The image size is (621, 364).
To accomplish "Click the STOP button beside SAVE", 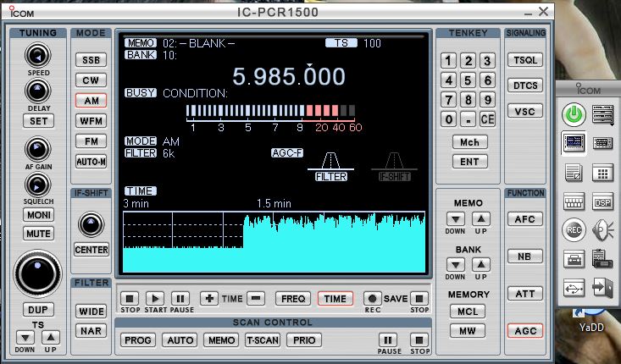I will [419, 299].
